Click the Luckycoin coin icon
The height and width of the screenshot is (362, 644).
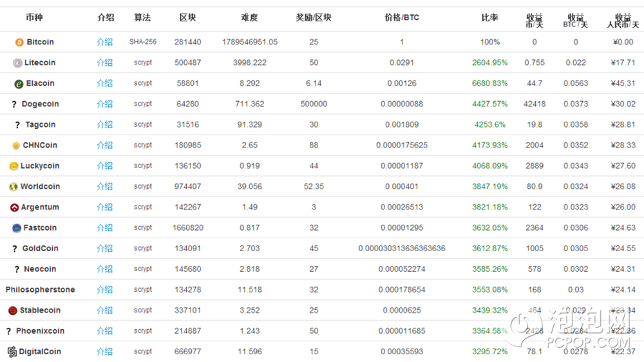point(14,166)
